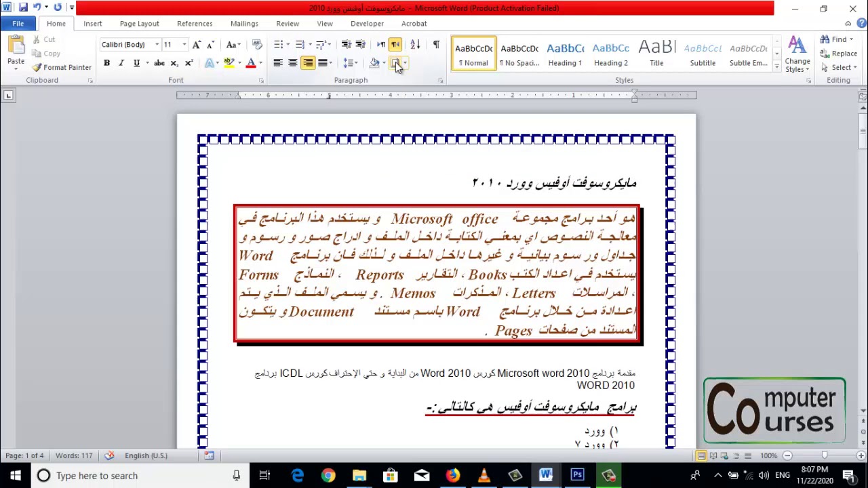Toggle Bold formatting

pos(106,63)
